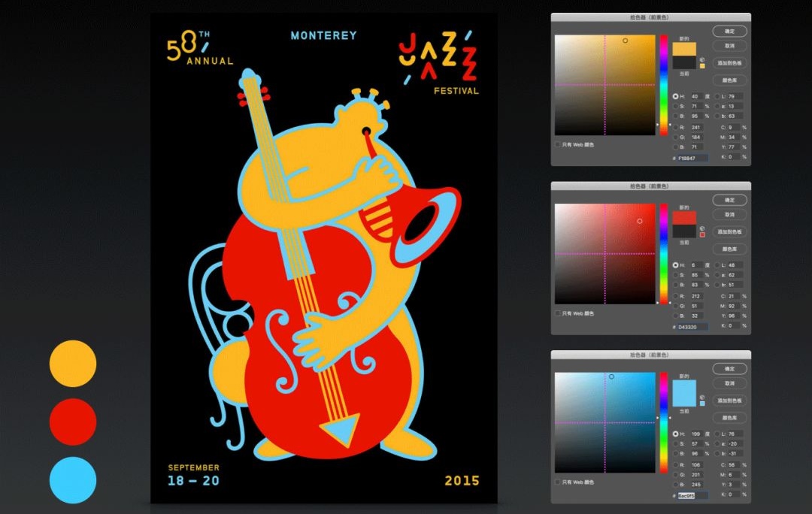812x514 pixels.
Task: Select the G radio button showing 51
Action: (675, 306)
